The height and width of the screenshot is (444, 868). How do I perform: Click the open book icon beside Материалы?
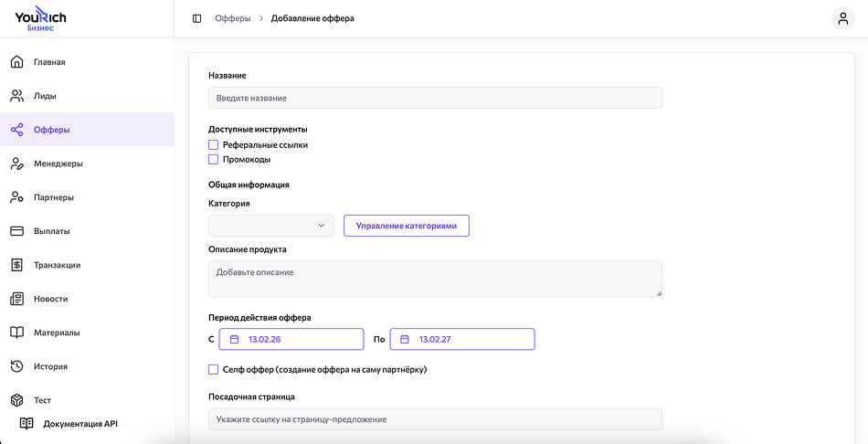point(17,333)
